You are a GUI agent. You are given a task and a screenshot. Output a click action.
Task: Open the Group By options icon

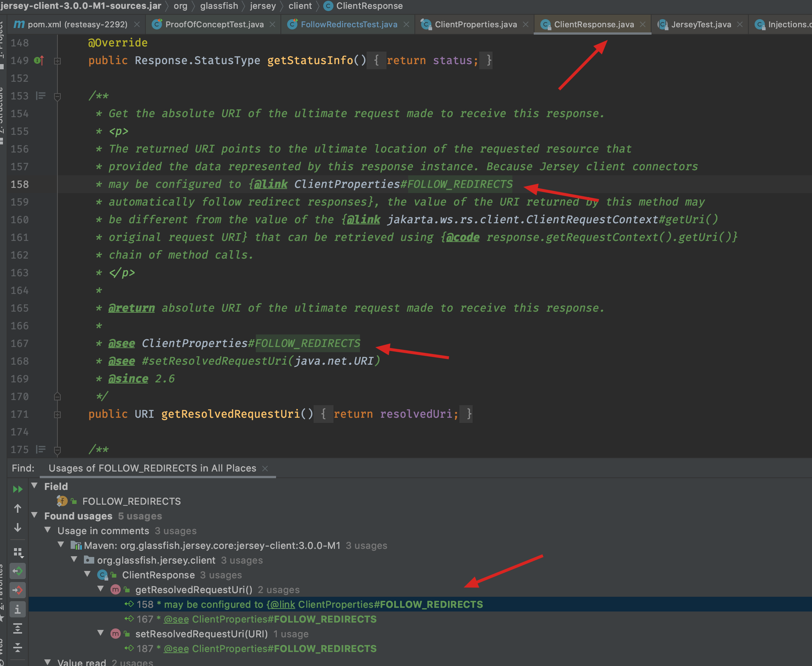point(18,552)
